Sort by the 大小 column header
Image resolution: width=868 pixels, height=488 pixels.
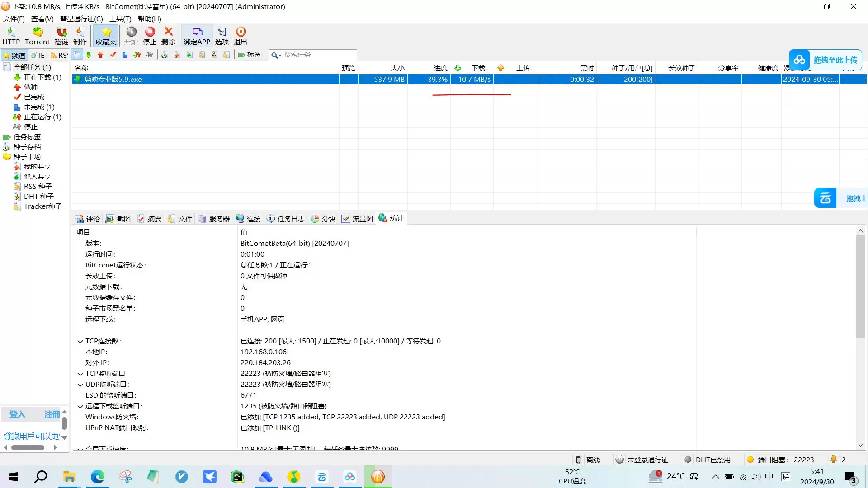coord(382,68)
